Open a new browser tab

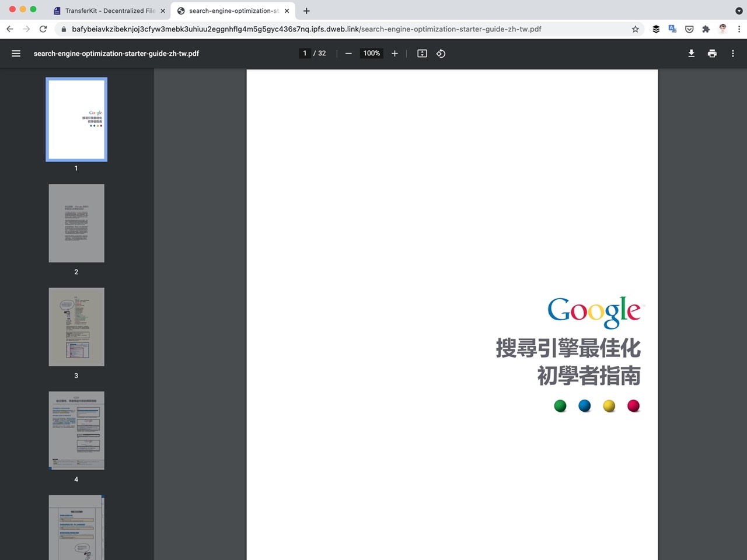pyautogui.click(x=306, y=10)
